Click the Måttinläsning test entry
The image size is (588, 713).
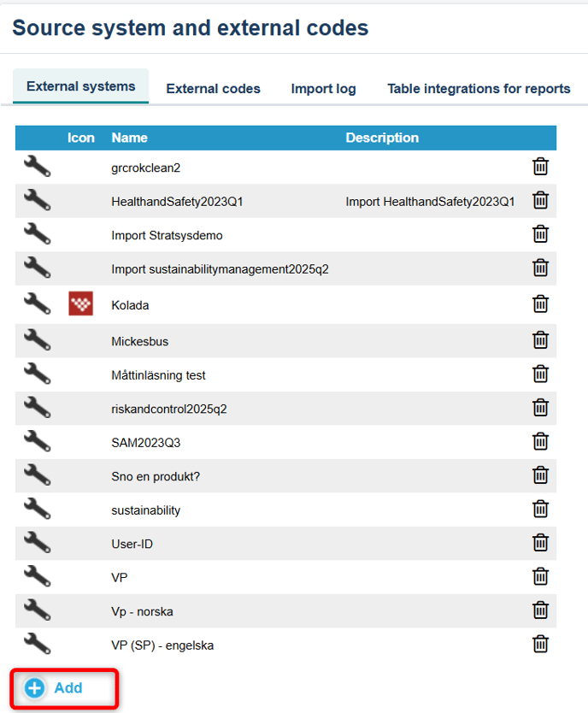click(158, 374)
